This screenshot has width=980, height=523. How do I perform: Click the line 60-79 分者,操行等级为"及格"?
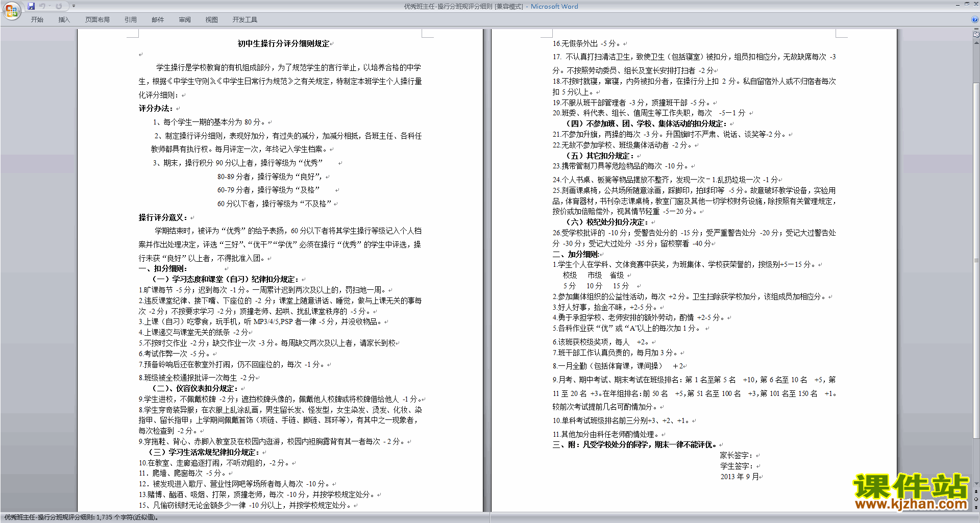[269, 190]
